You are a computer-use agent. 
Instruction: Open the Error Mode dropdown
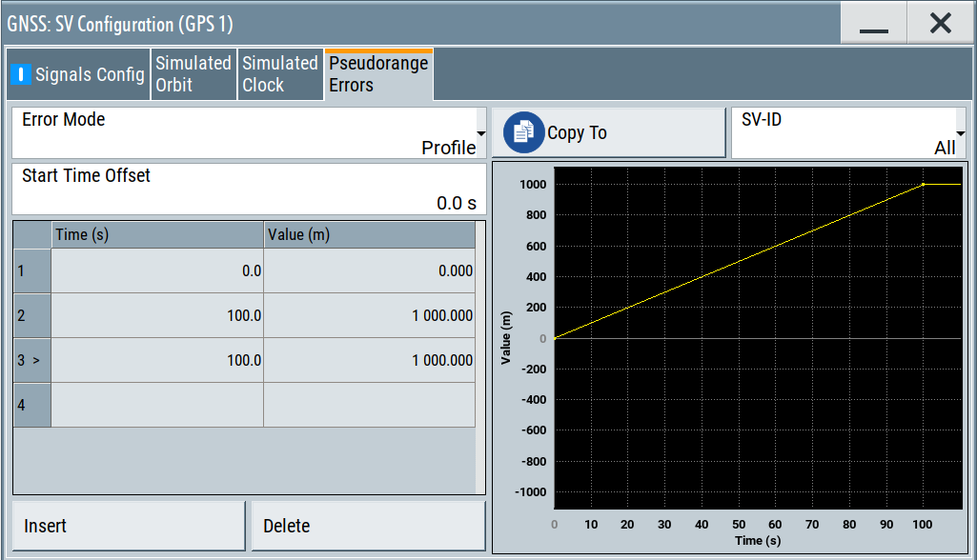pos(249,132)
